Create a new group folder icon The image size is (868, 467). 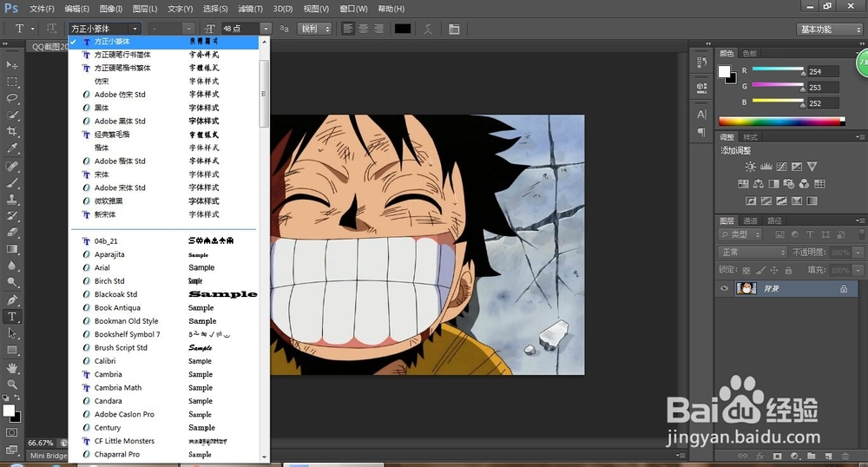click(811, 456)
